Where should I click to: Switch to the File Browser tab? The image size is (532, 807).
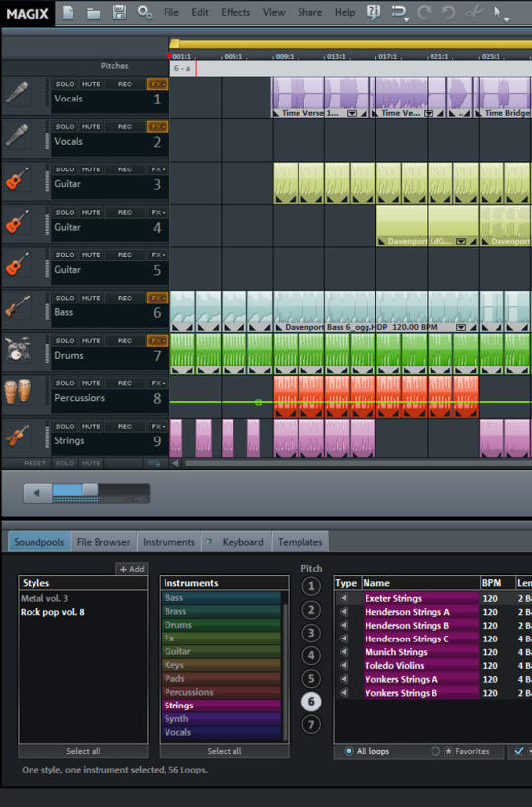coord(102,542)
